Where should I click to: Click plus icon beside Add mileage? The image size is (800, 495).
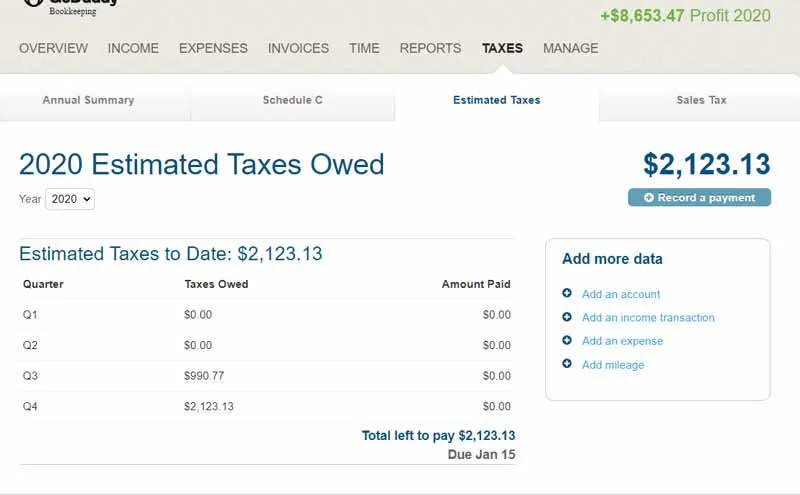[567, 364]
